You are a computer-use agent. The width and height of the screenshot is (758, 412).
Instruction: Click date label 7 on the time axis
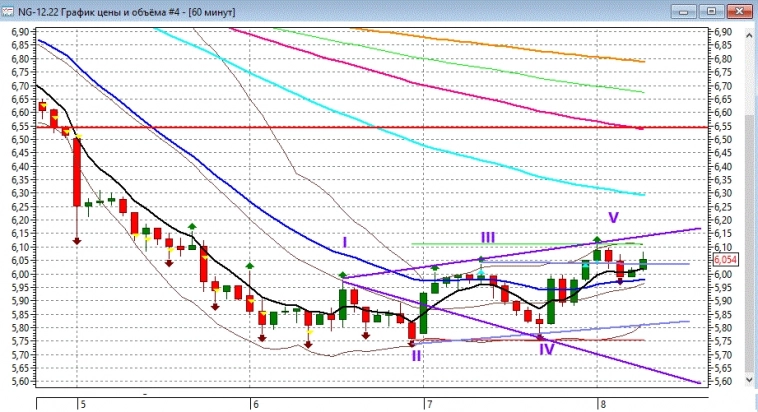(428, 404)
